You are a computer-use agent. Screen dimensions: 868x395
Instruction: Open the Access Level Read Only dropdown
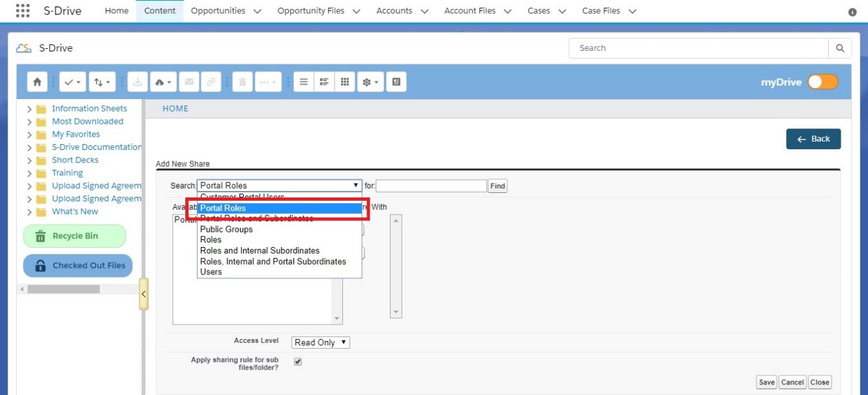[321, 342]
